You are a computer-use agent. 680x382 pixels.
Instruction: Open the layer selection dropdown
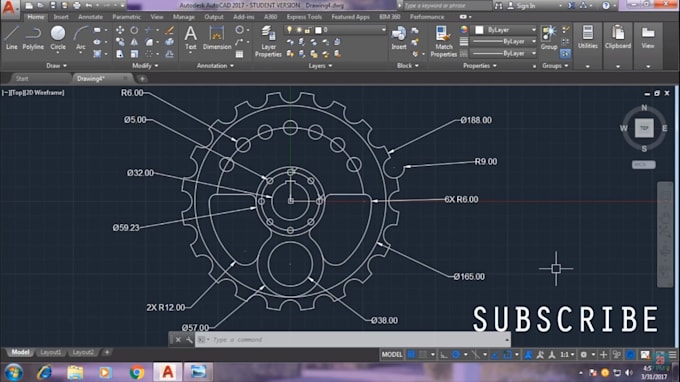(x=335, y=30)
